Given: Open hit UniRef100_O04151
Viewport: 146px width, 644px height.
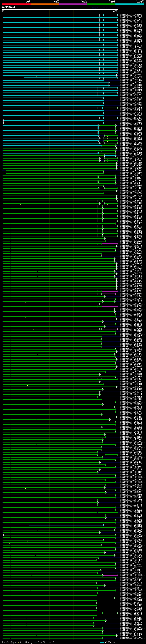Looking at the screenshot, I should 131,15.
